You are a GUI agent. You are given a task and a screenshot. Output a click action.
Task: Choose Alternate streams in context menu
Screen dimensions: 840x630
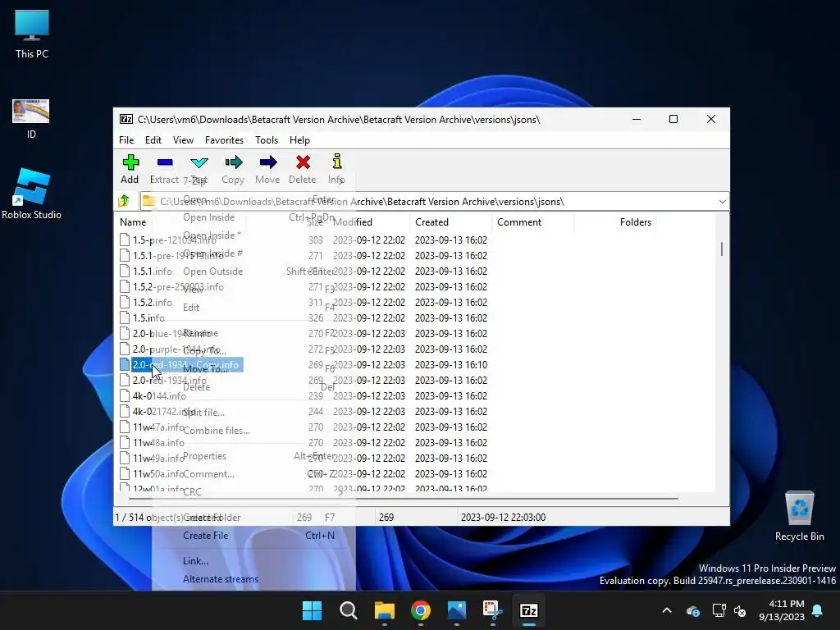pos(254,578)
